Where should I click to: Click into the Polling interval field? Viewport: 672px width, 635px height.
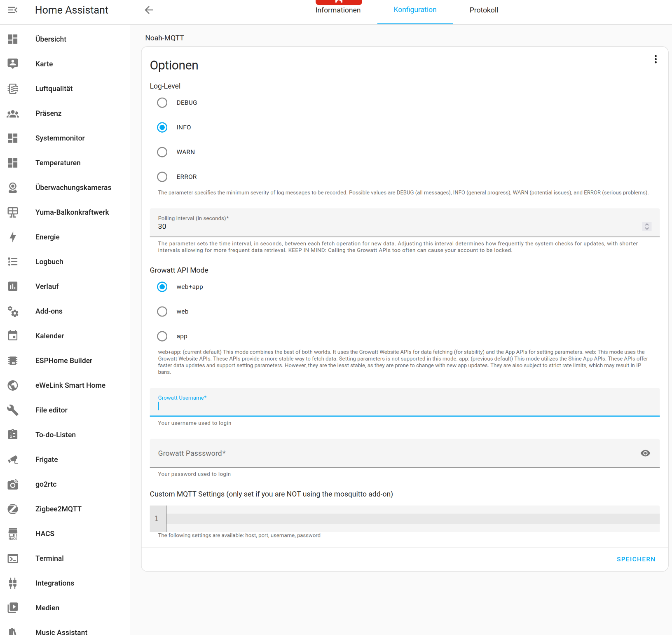pos(405,223)
